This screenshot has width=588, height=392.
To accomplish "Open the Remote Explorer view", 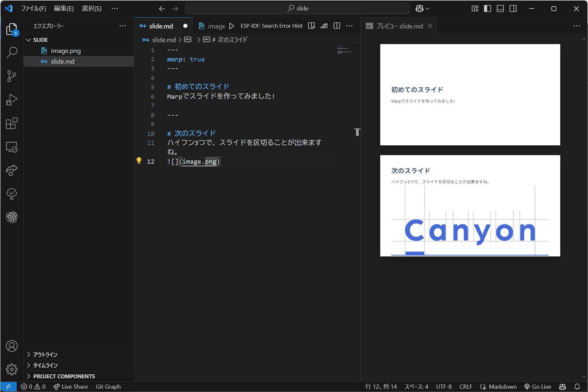I will (12, 147).
